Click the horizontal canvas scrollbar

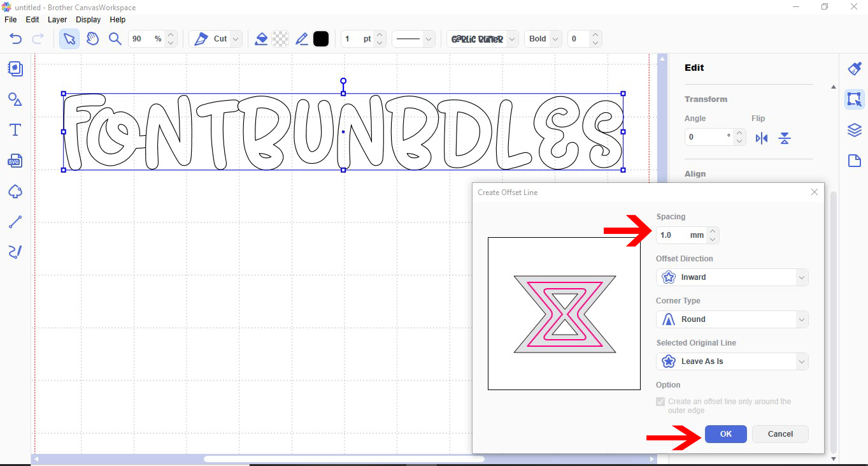(x=344, y=459)
